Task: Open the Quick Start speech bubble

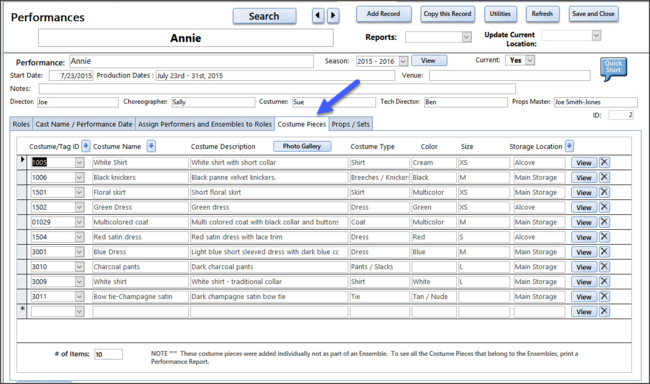Action: pos(613,68)
